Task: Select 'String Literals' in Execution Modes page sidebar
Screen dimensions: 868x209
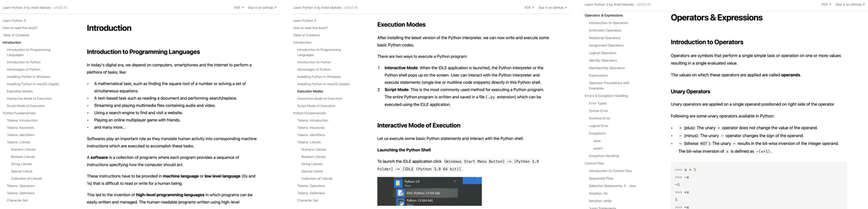Action: pyautogui.click(x=312, y=164)
